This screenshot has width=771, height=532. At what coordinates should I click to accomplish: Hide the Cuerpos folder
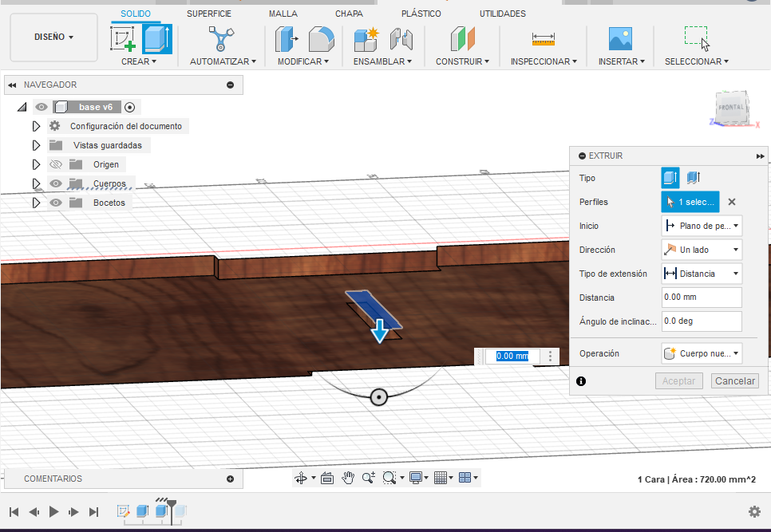point(56,183)
